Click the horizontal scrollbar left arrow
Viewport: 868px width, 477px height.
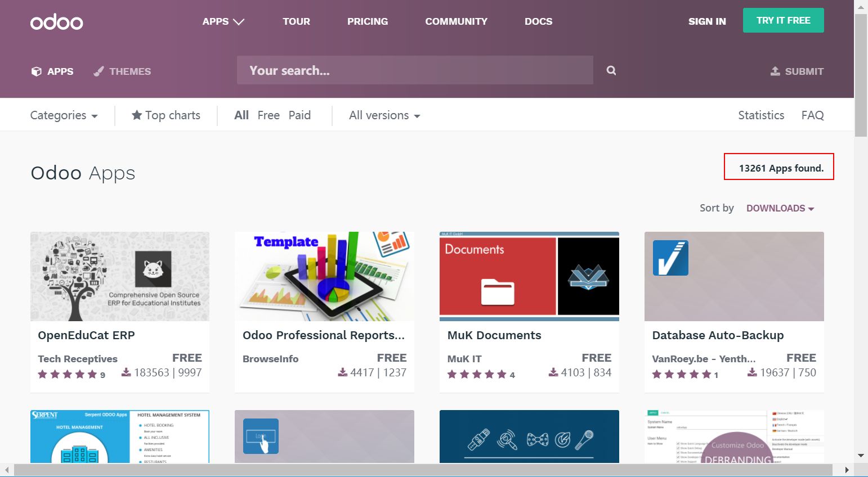[6, 470]
